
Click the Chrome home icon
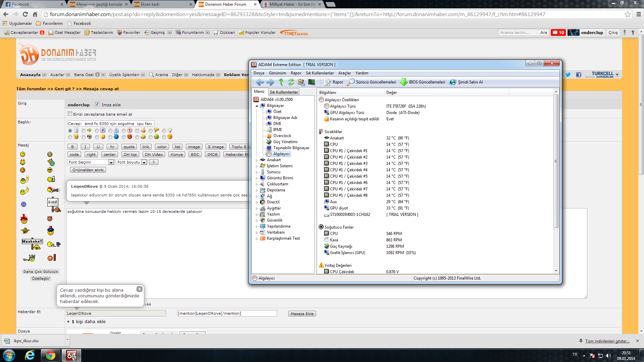click(x=35, y=14)
